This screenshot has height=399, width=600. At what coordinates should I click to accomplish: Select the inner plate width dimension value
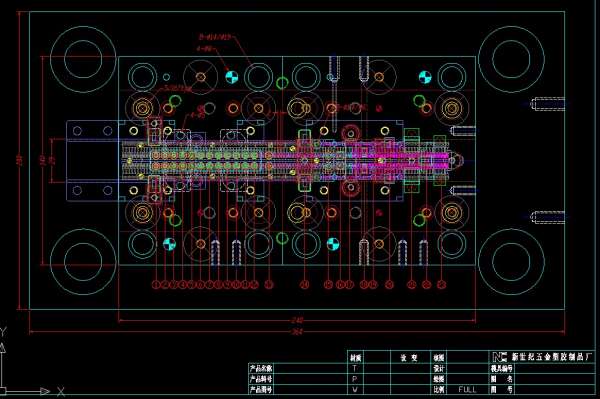tap(297, 320)
